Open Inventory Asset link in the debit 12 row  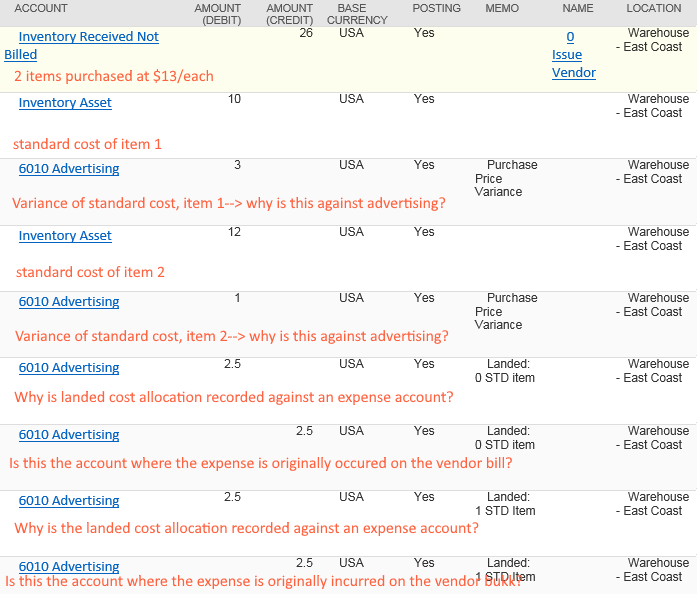pos(65,236)
